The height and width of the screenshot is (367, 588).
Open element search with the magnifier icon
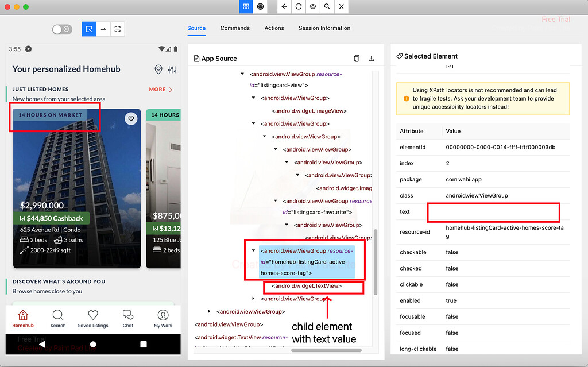pyautogui.click(x=327, y=6)
